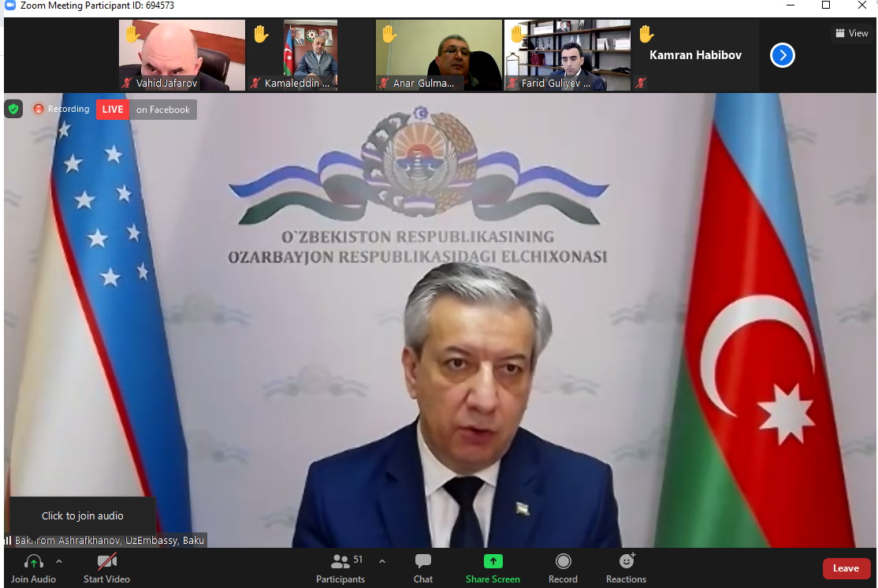Start recording with the Record button

(563, 568)
